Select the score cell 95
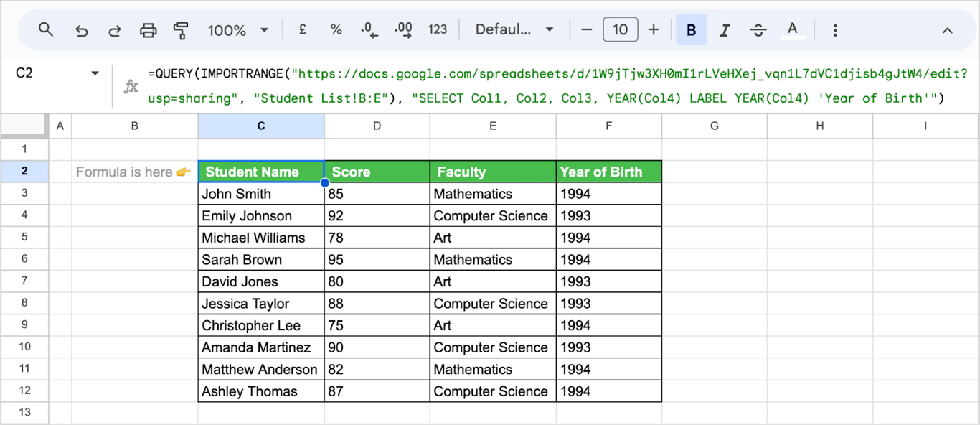Viewport: 980px width, 425px height. point(377,259)
